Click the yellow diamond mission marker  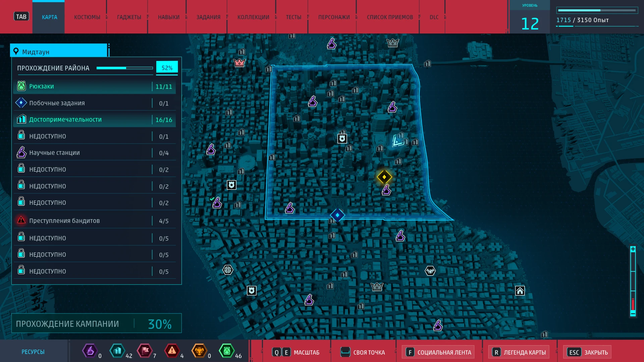384,177
